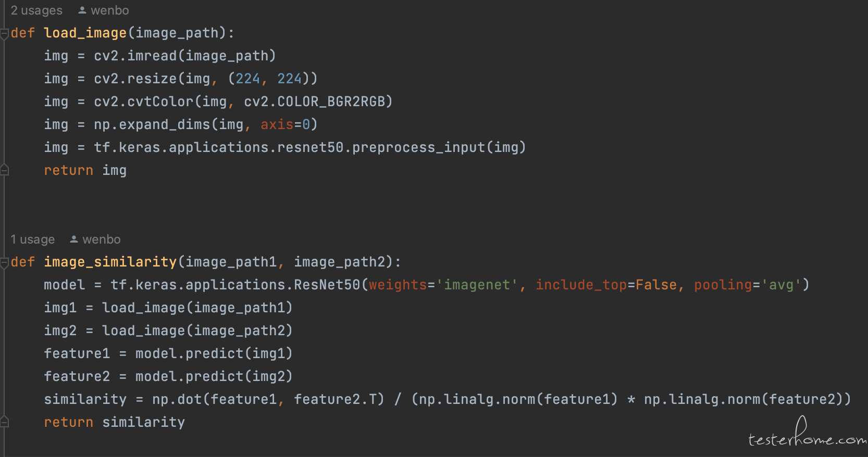Place cursor on load_image function name definition

85,33
